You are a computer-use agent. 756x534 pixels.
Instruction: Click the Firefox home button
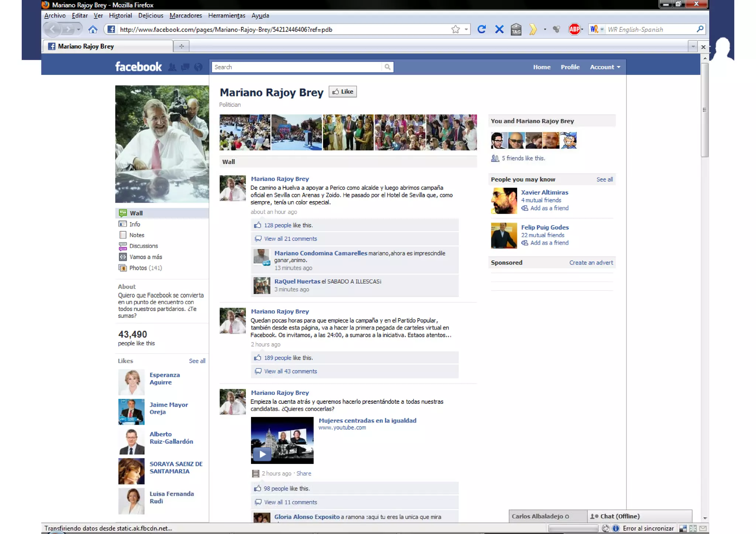pyautogui.click(x=93, y=30)
